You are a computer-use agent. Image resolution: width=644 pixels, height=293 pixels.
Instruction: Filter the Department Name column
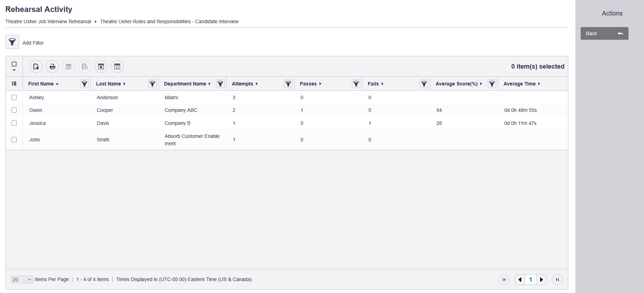click(x=220, y=84)
